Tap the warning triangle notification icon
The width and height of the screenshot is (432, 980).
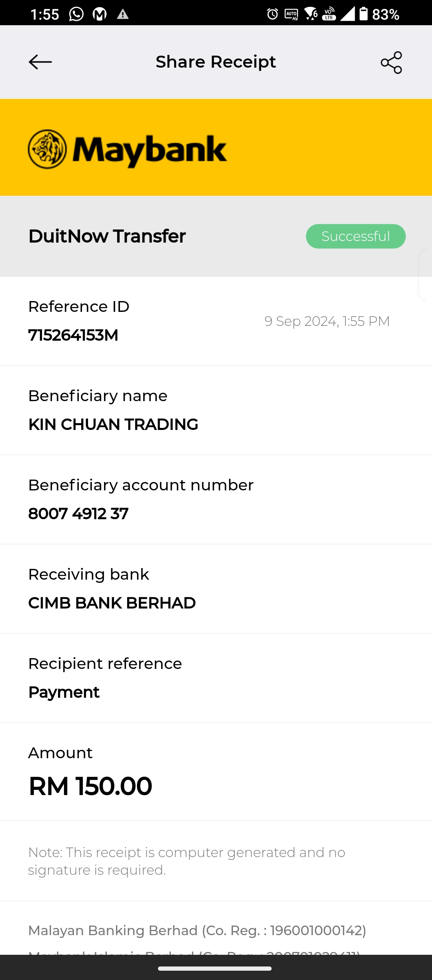122,14
